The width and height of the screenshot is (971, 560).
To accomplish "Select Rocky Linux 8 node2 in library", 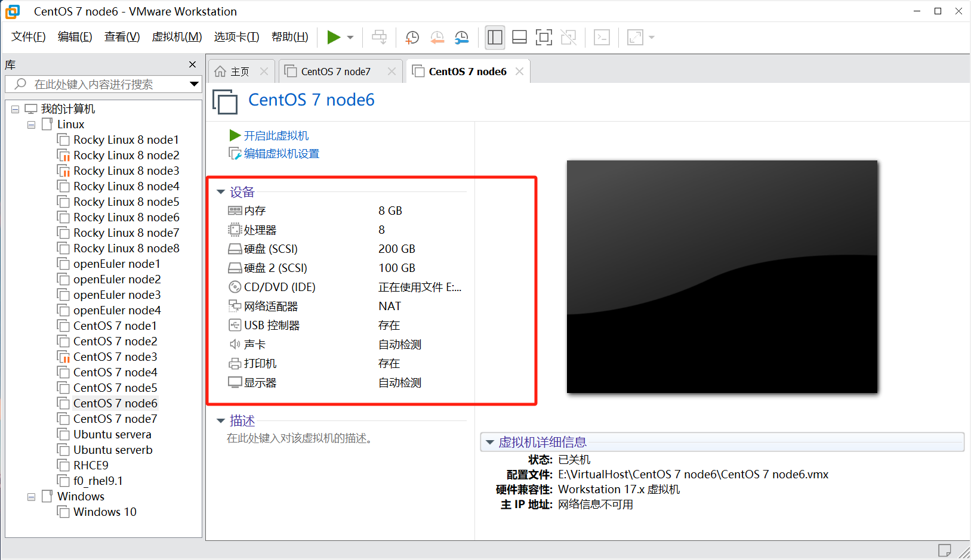I will (x=126, y=156).
